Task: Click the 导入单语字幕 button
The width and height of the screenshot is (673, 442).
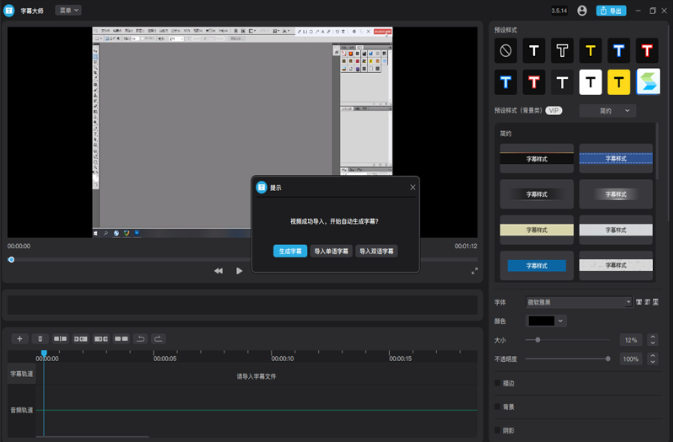Action: [x=331, y=251]
